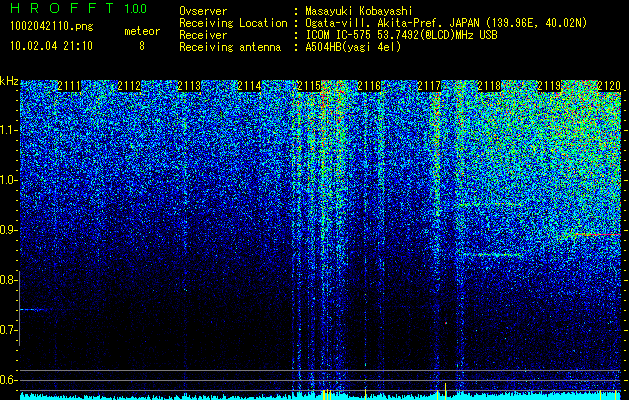Click the 0.7 kHz axis label
Screen dimensions: 629x400
tap(7, 330)
